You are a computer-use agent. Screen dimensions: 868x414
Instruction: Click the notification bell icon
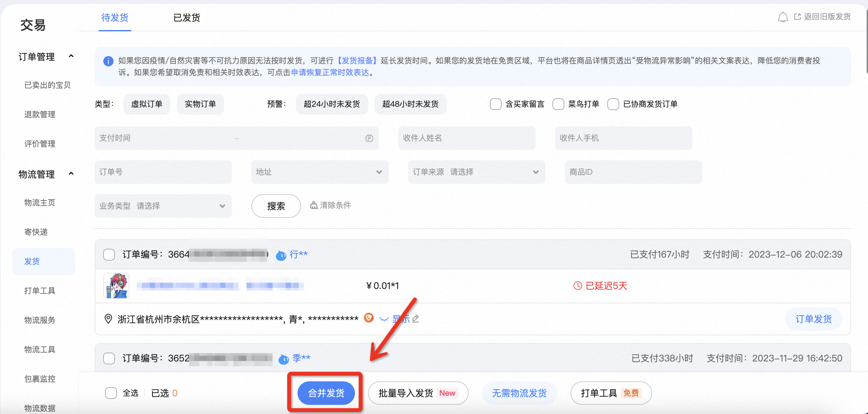[x=783, y=17]
